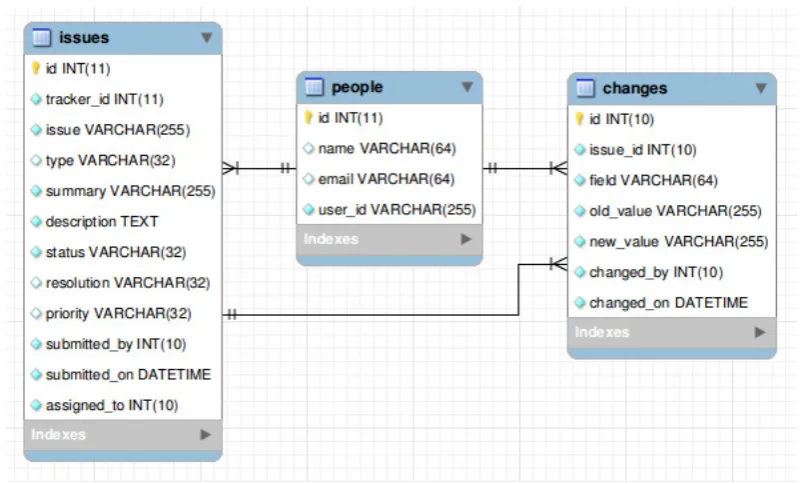The image size is (805, 484).
Task: Click the primary key icon of issues id
Action: (35, 68)
